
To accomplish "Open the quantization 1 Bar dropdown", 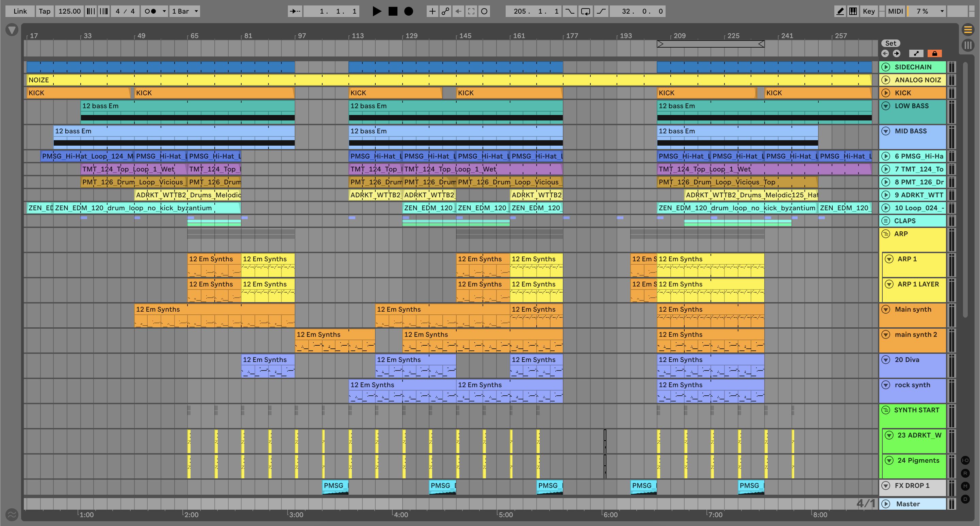I will tap(185, 12).
